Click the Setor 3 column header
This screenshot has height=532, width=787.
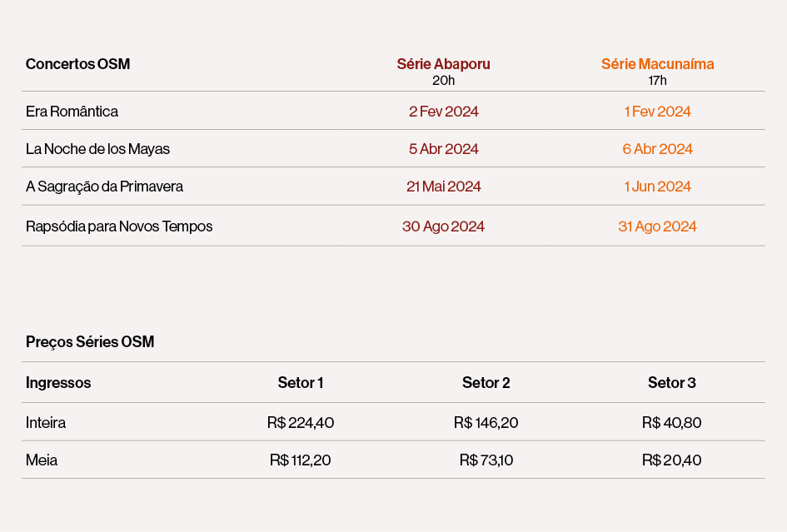pos(671,383)
